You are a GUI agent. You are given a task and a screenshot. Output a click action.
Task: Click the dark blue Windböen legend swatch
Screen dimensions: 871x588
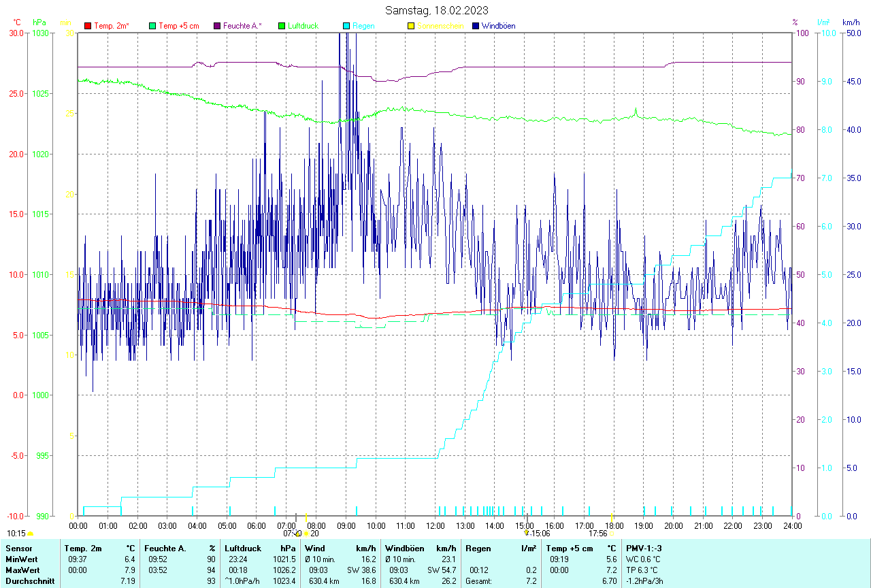tap(476, 26)
